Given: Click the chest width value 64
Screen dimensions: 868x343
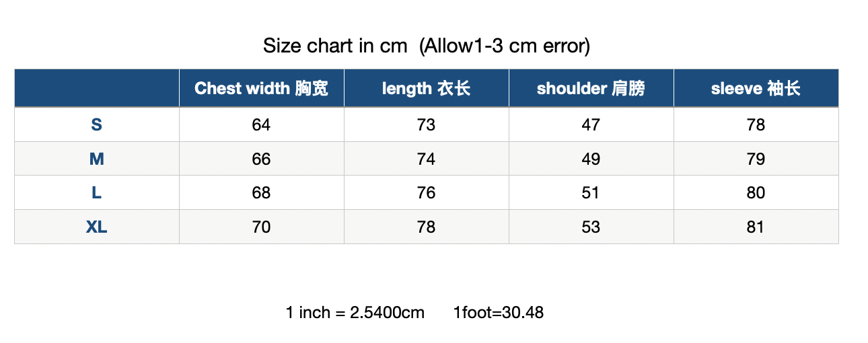Looking at the screenshot, I should (261, 124).
